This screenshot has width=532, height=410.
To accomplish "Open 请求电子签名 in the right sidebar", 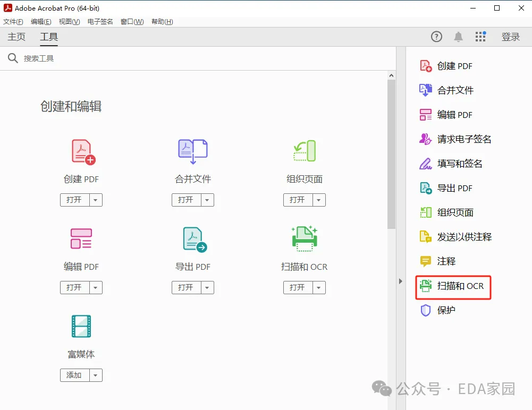I will [455, 139].
